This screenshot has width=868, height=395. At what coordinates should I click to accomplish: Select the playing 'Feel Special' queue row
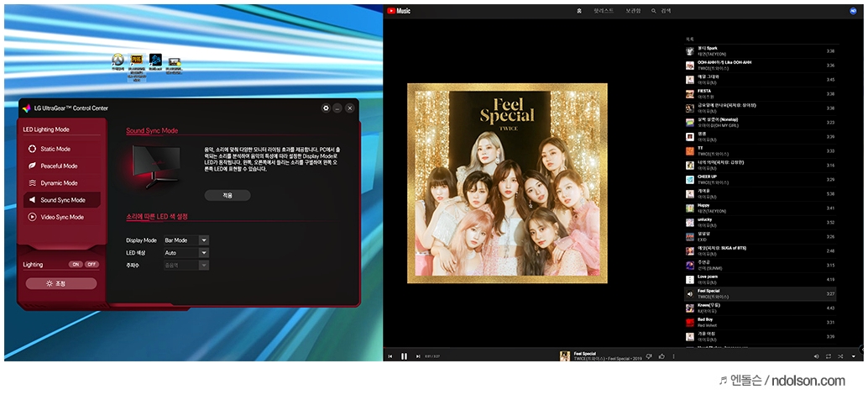[761, 293]
